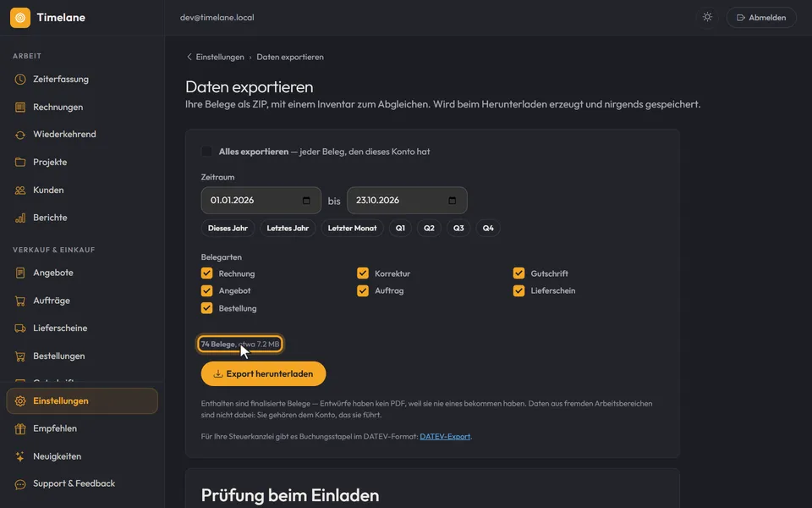Show the Berichte page
Image resolution: width=812 pixels, height=508 pixels.
click(82, 218)
